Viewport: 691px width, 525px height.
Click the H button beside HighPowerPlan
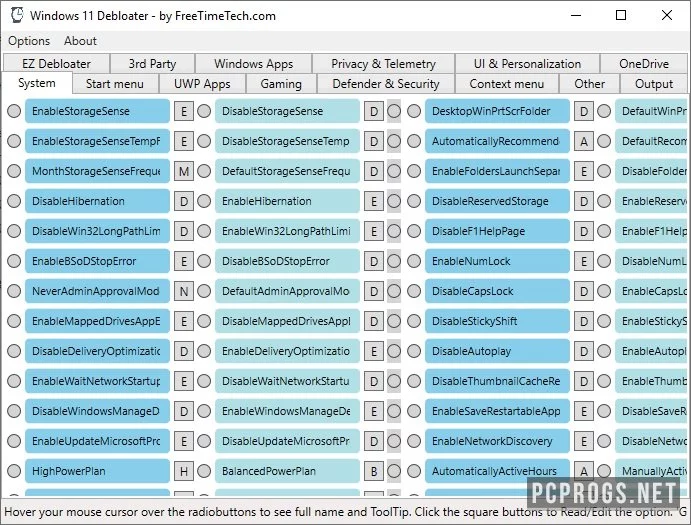click(x=184, y=471)
